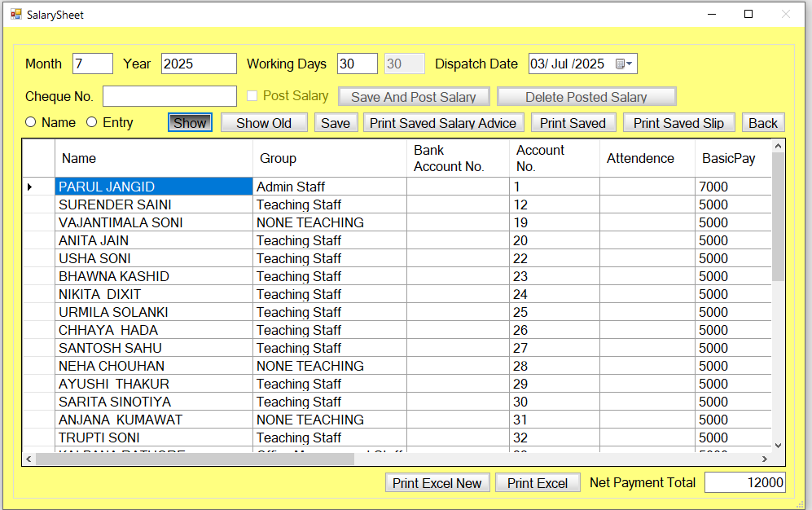Minimize the SalarySheet window
This screenshot has width=812, height=510.
pyautogui.click(x=712, y=14)
